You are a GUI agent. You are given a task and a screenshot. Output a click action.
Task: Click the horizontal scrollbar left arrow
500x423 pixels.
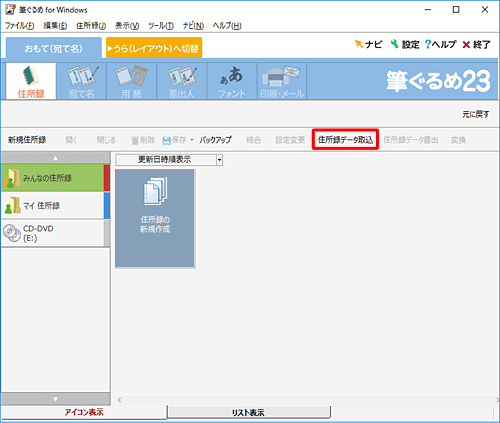tap(119, 400)
